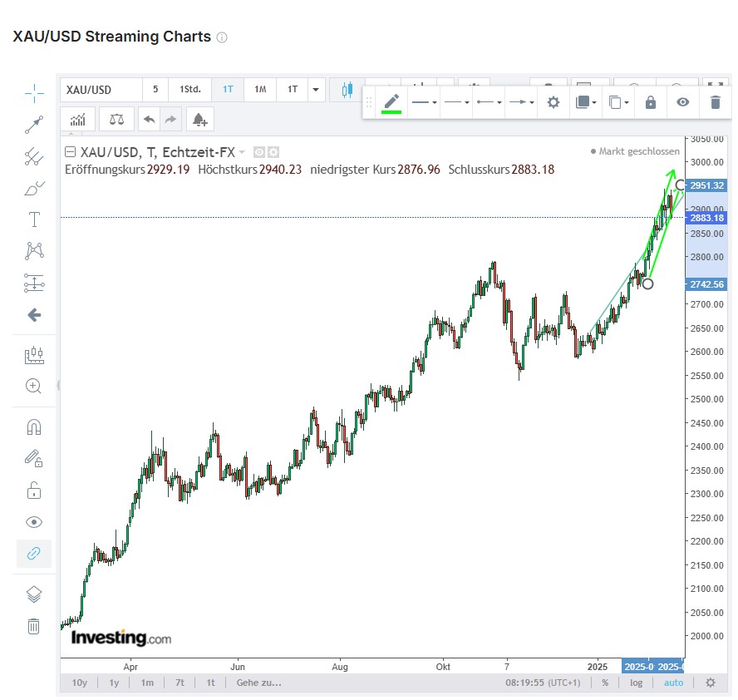The width and height of the screenshot is (738, 700).
Task: Open drawing settings gear in floating toolbar
Action: [x=553, y=102]
